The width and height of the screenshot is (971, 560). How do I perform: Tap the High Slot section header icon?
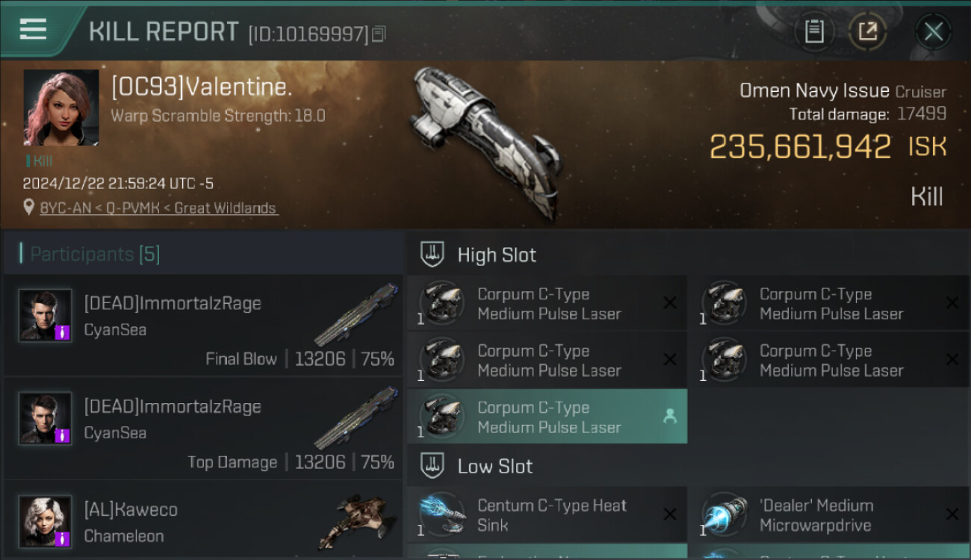point(432,254)
